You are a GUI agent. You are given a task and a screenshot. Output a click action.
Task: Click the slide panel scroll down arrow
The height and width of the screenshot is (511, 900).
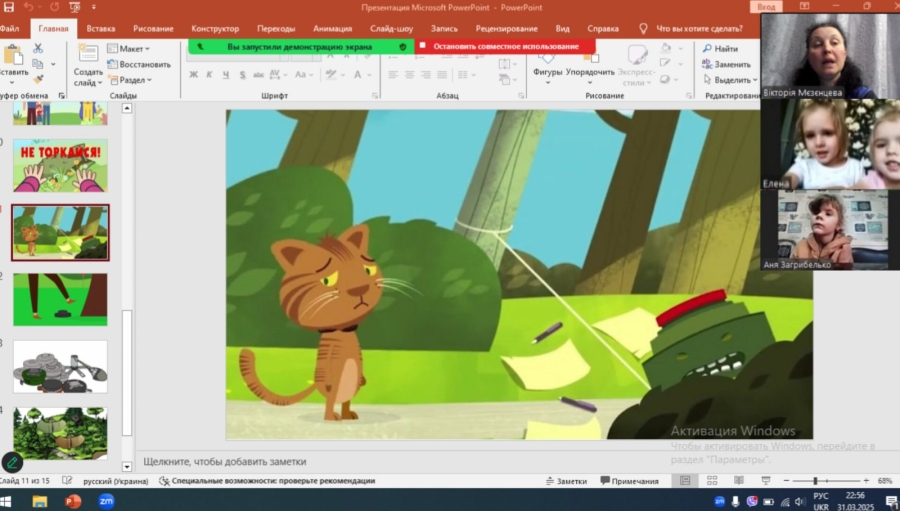point(127,467)
